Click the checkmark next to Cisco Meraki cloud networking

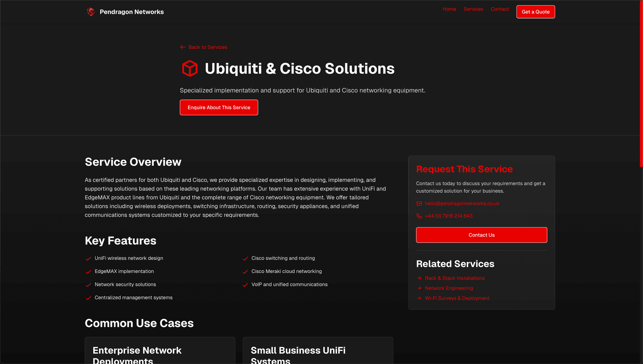tap(245, 272)
